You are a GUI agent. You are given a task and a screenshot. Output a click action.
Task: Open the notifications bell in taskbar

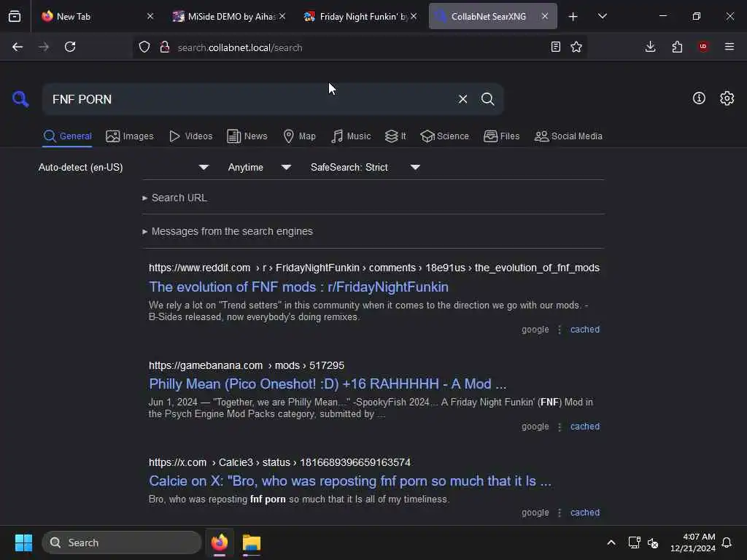pyautogui.click(x=727, y=542)
